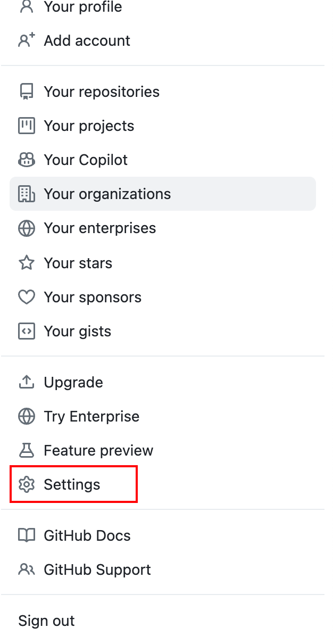Image resolution: width=333 pixels, height=644 pixels.
Task: Choose Try Enterprise option
Action: (163, 416)
